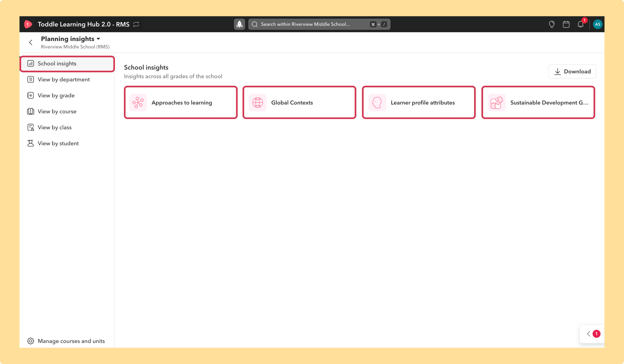Open the lightbulb tips icon
The height and width of the screenshot is (364, 624).
(552, 24)
